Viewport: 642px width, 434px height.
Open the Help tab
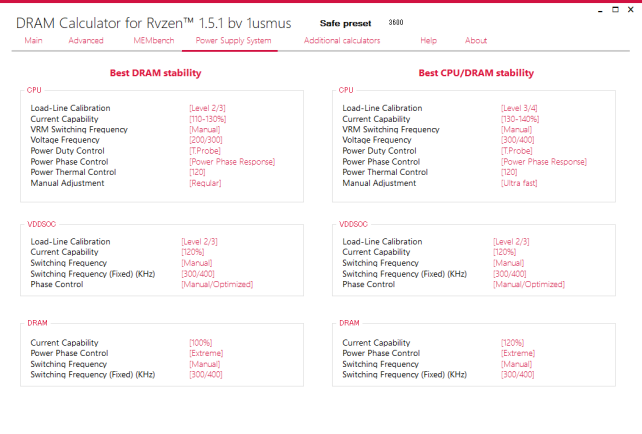pyautogui.click(x=428, y=41)
